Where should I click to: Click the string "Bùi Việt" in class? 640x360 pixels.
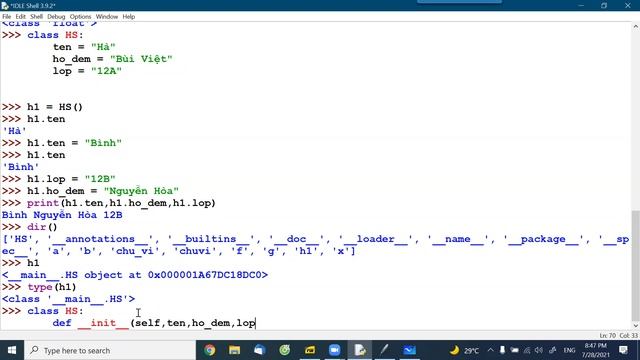(x=141, y=59)
